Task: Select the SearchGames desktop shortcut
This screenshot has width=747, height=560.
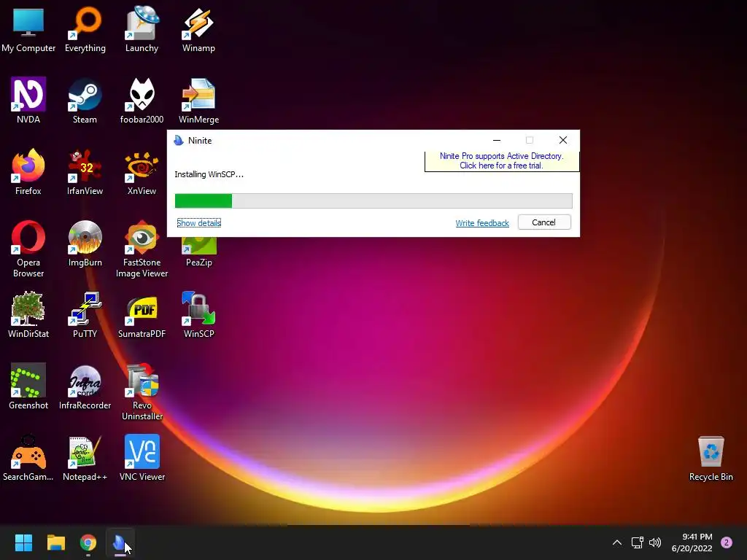Action: tap(28, 458)
